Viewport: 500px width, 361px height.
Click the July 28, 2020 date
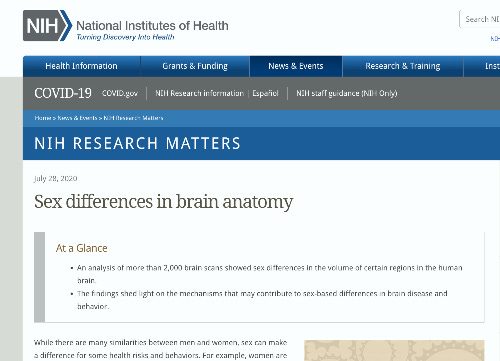55,178
